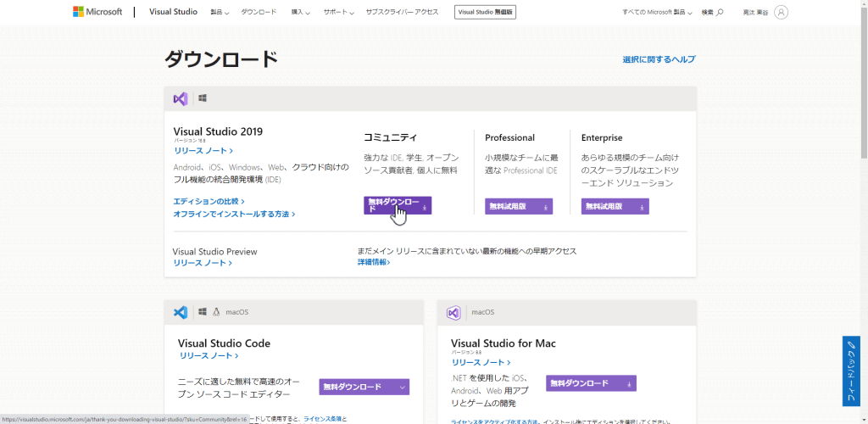Click the search magnifier icon
Screen dimensions: 868x424
(x=720, y=12)
